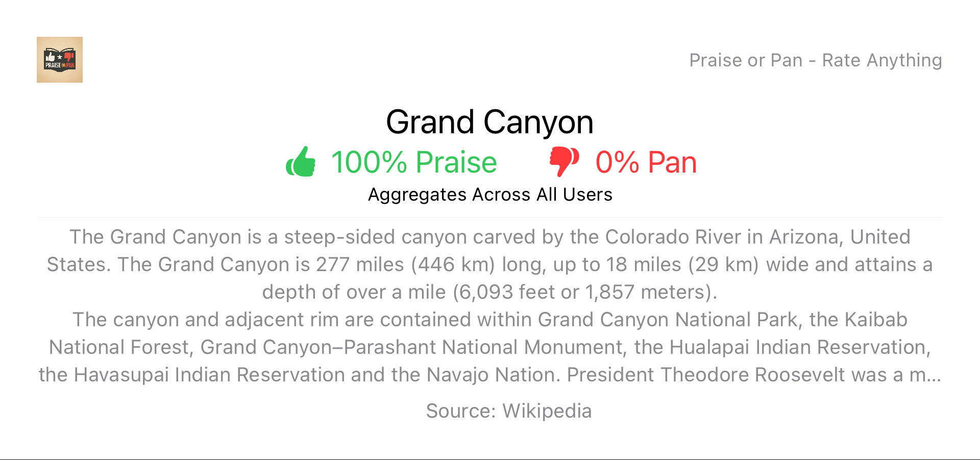Click the Praise or Pan app logo

tap(60, 60)
